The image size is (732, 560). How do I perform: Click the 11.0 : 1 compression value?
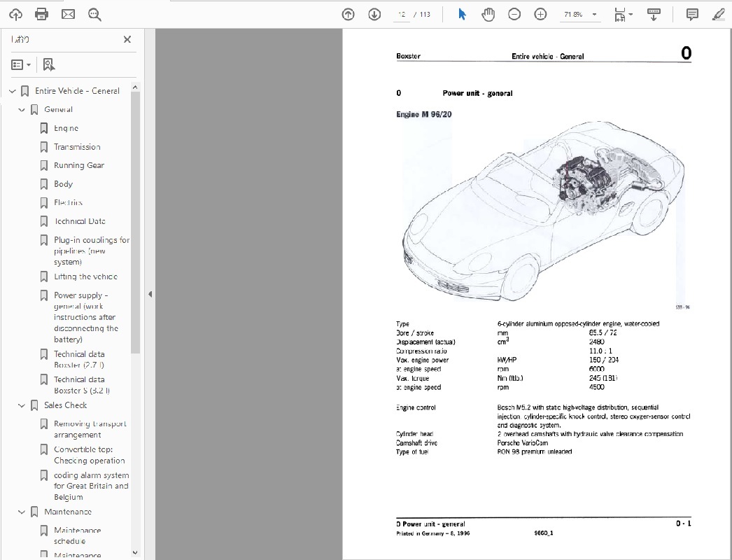[600, 351]
